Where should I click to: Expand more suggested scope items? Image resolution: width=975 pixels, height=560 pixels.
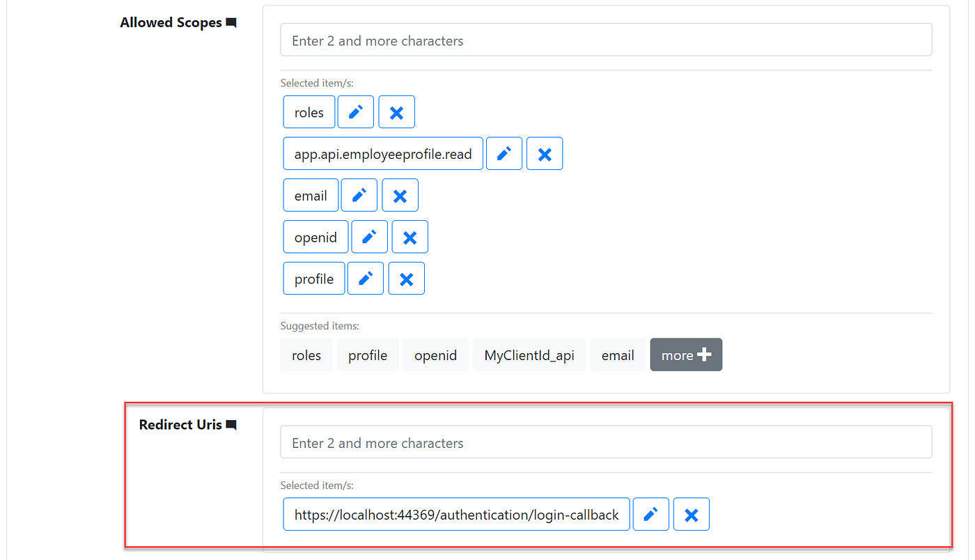coord(686,355)
